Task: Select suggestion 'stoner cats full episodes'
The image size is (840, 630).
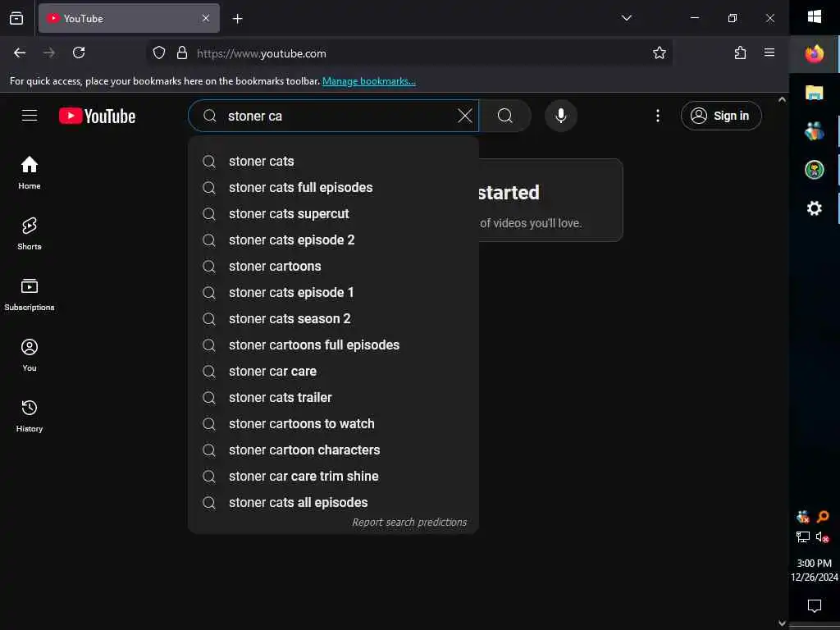Action: (x=333, y=188)
